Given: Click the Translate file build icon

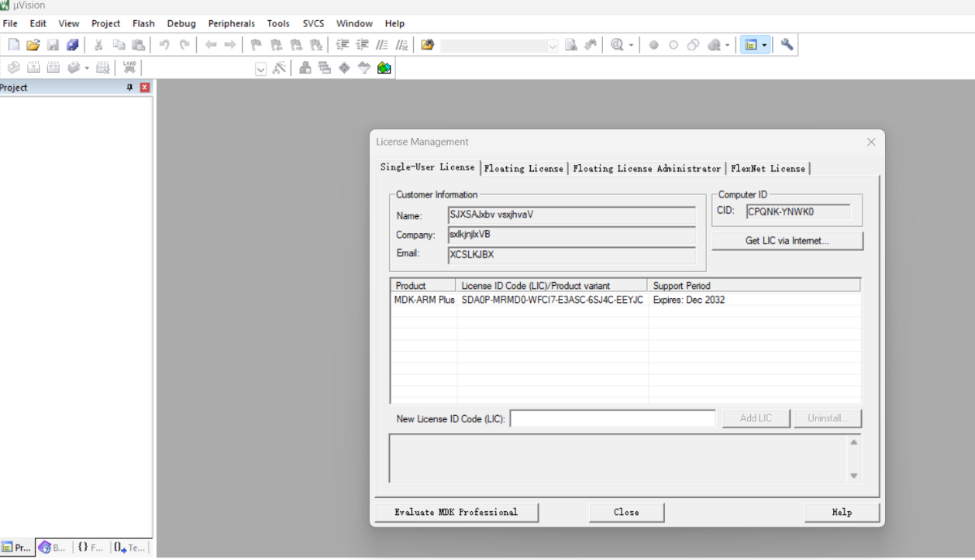Looking at the screenshot, I should [13, 68].
